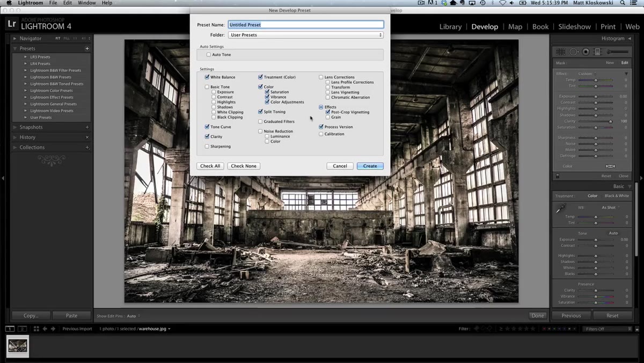Click Cancel in New Develop Preset dialog
Screen dimensions: 644x363
pos(340,166)
